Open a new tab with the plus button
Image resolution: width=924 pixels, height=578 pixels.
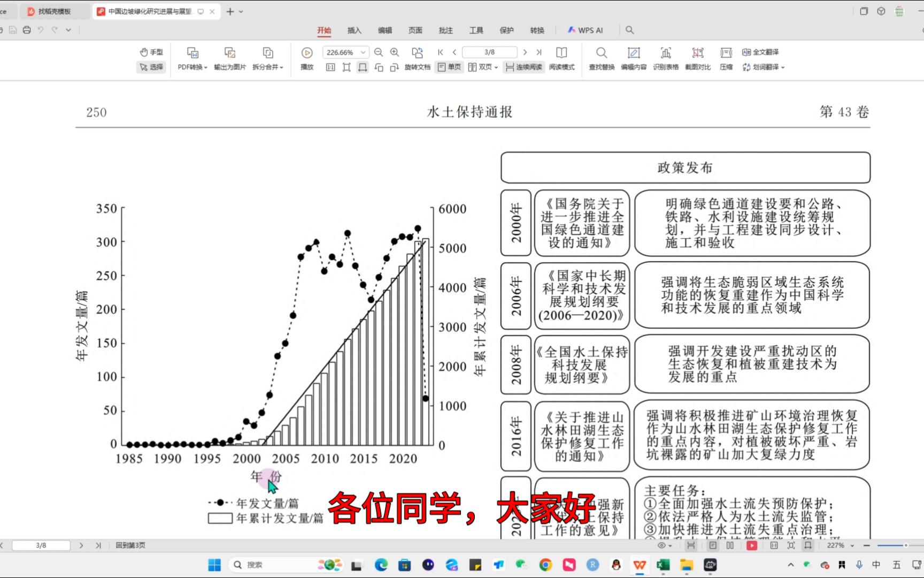coord(230,11)
